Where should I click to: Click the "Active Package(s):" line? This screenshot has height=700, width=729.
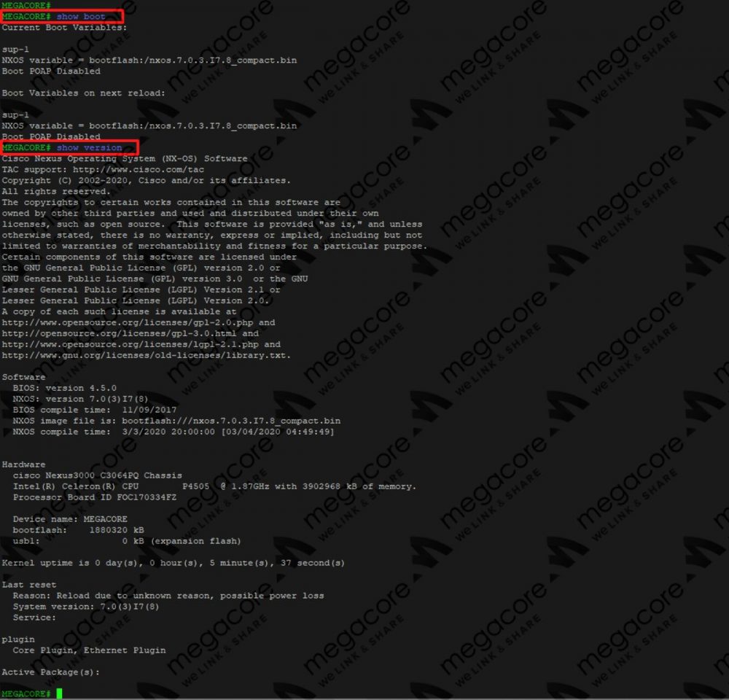click(x=51, y=672)
